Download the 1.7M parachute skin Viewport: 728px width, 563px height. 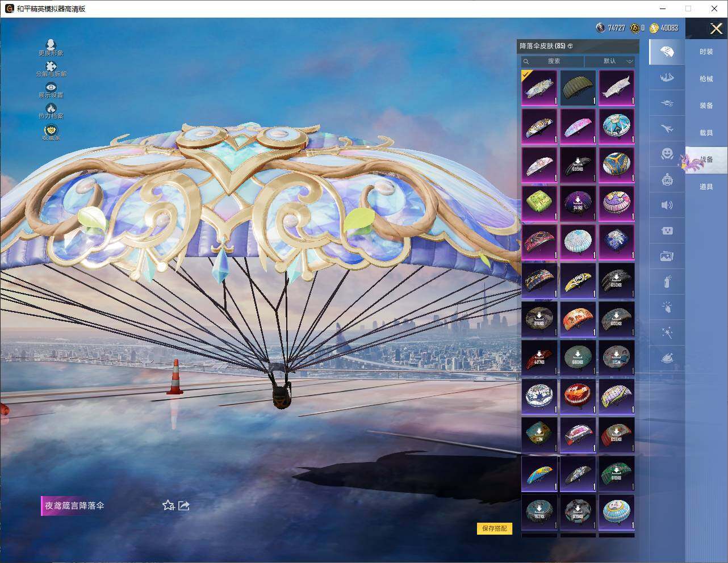pyautogui.click(x=539, y=435)
